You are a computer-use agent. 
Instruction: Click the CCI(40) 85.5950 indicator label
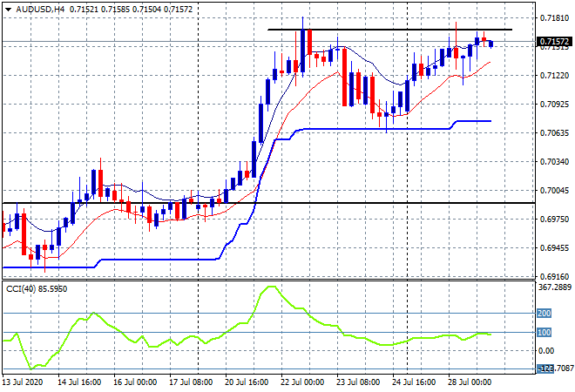click(x=37, y=289)
